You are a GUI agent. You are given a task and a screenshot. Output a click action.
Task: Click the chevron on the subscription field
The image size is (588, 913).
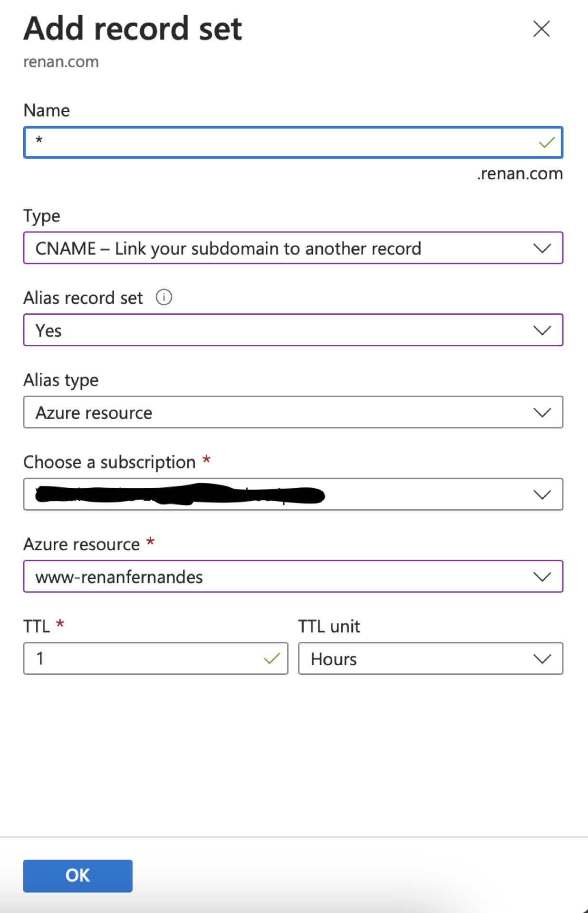pos(542,495)
